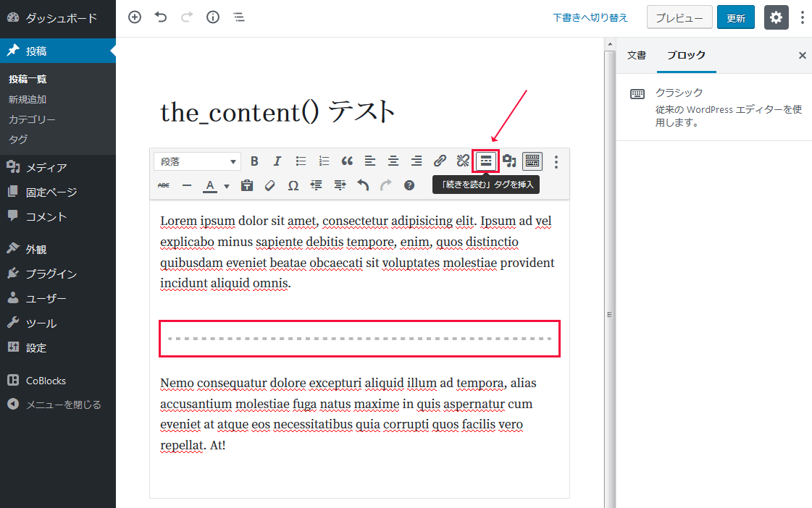This screenshot has height=508, width=812.
Task: Click the post title the_content() テスト
Action: [277, 111]
